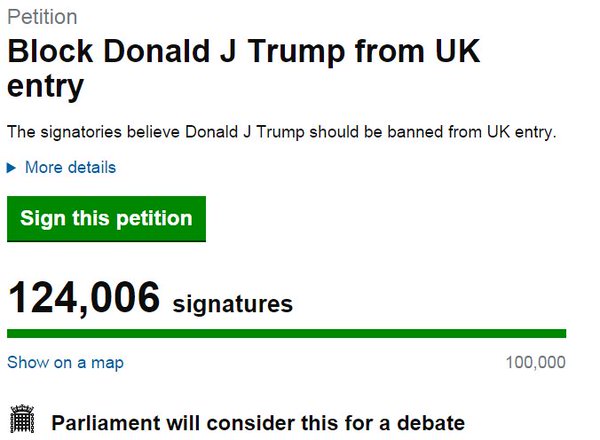The image size is (600, 440).
Task: Open the Show on a map link
Action: coord(65,362)
